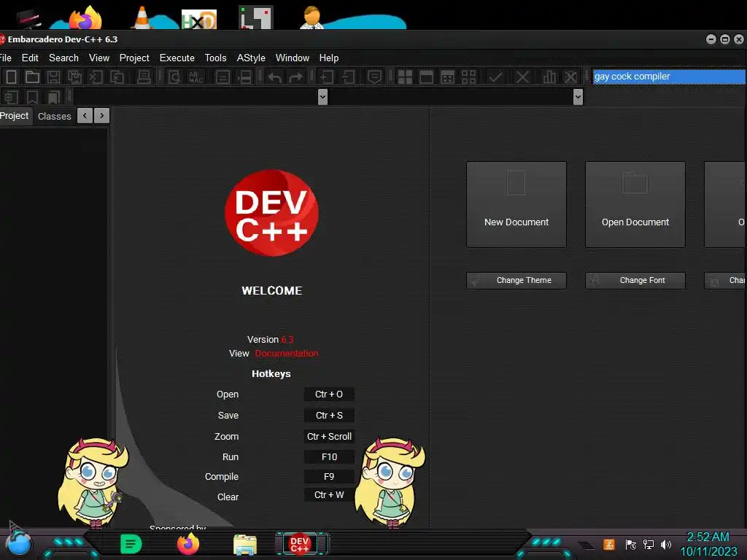Open the View menu

click(x=99, y=58)
